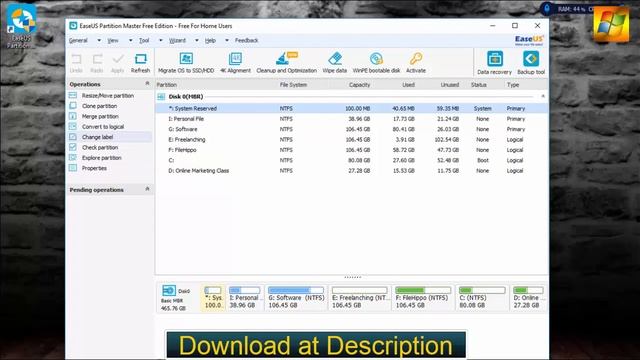The image size is (640, 360).
Task: Click the Windows logo desktop gadget
Action: (x=611, y=24)
